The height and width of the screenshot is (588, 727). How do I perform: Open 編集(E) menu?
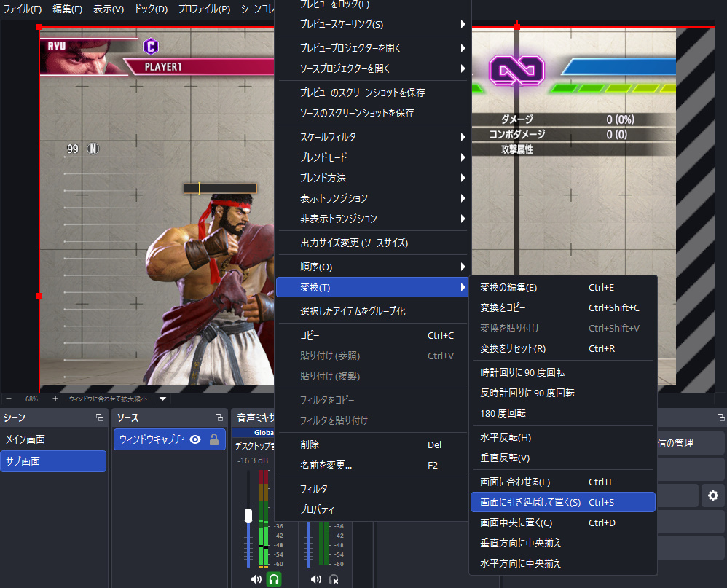click(x=67, y=9)
